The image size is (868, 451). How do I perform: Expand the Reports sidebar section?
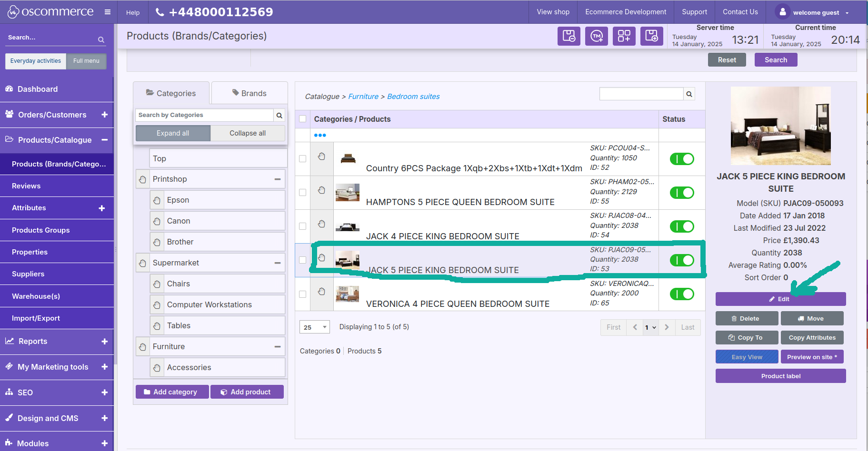[x=105, y=341]
